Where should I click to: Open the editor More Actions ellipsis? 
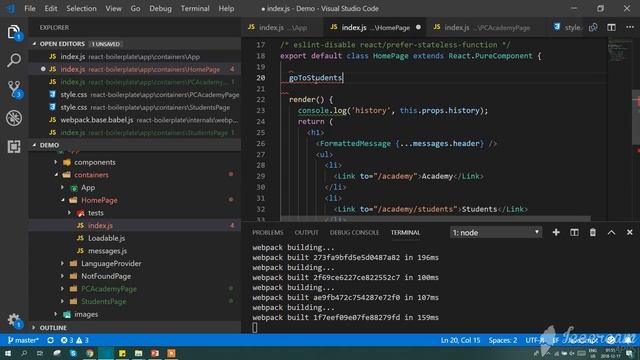(x=630, y=27)
